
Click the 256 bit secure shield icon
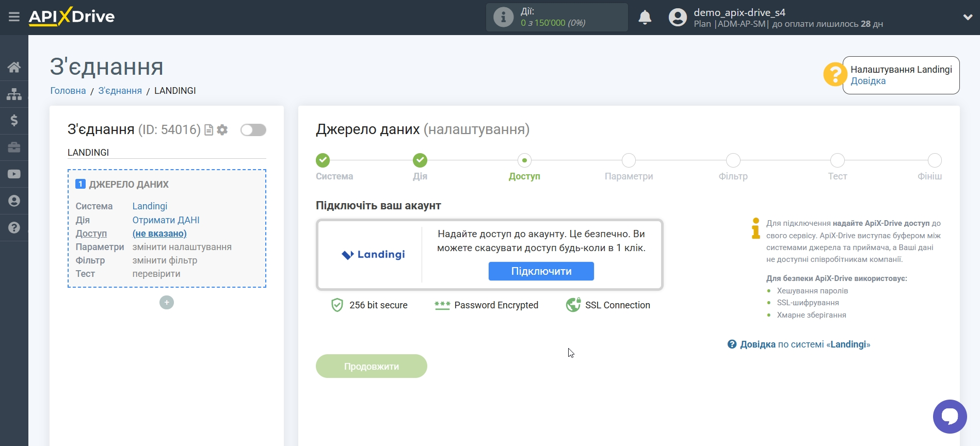(337, 305)
